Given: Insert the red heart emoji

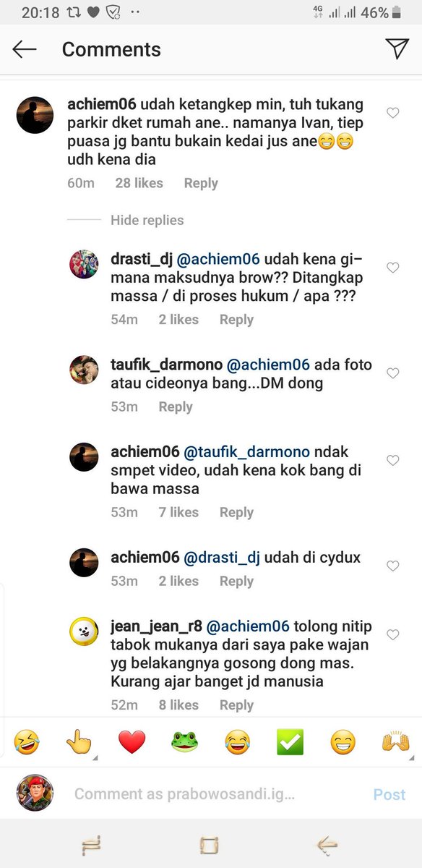Looking at the screenshot, I should coord(132,742).
